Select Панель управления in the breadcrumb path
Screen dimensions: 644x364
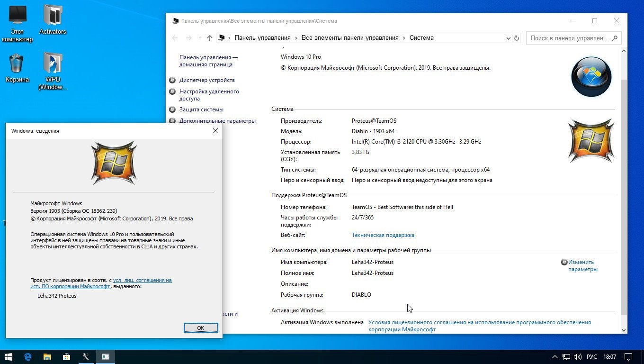[x=262, y=38]
